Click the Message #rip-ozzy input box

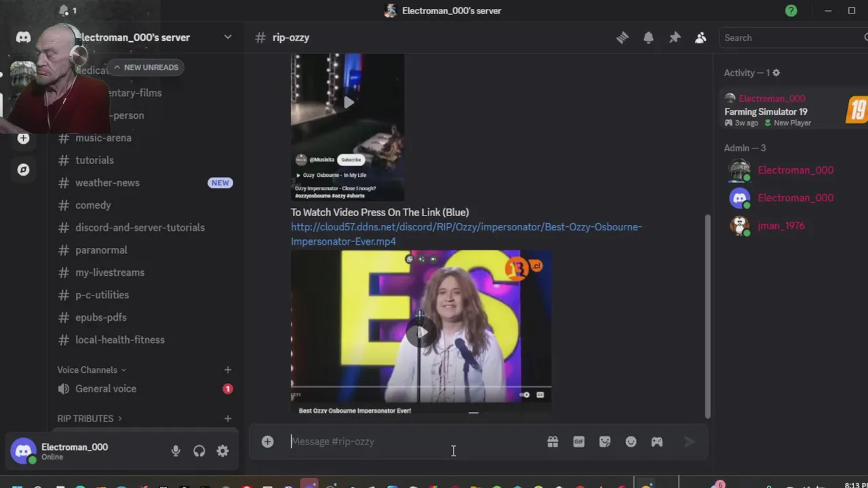(414, 441)
